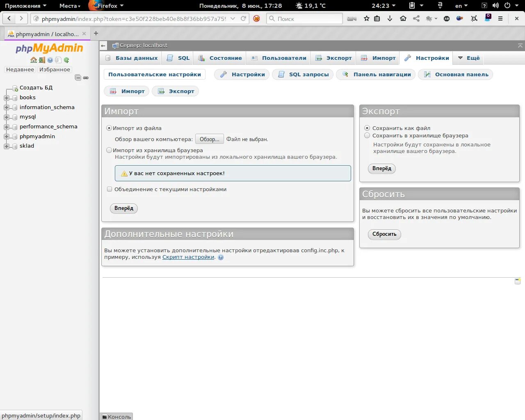525x420 pixels.
Task: Open keyboard layout en dropdown
Action: (461, 6)
